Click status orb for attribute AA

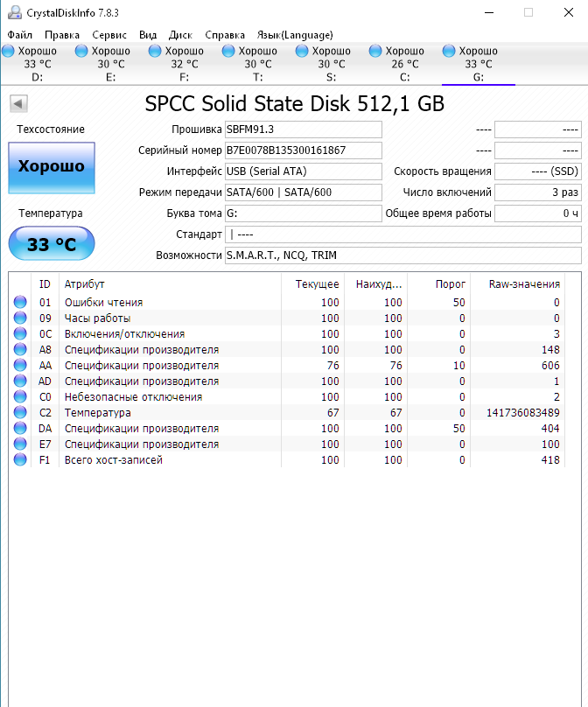click(x=20, y=365)
